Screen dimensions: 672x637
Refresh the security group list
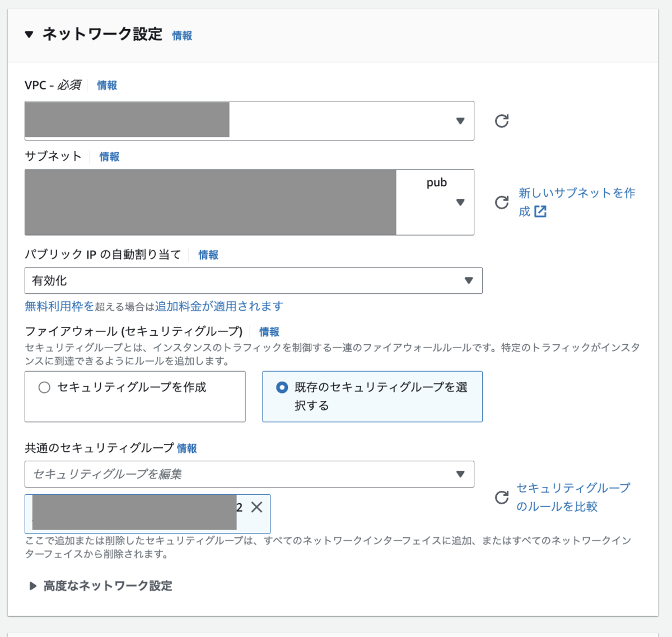pos(502,497)
